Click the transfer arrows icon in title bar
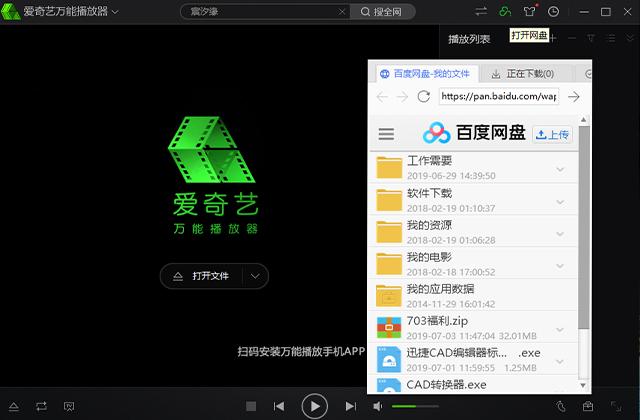 [481, 11]
